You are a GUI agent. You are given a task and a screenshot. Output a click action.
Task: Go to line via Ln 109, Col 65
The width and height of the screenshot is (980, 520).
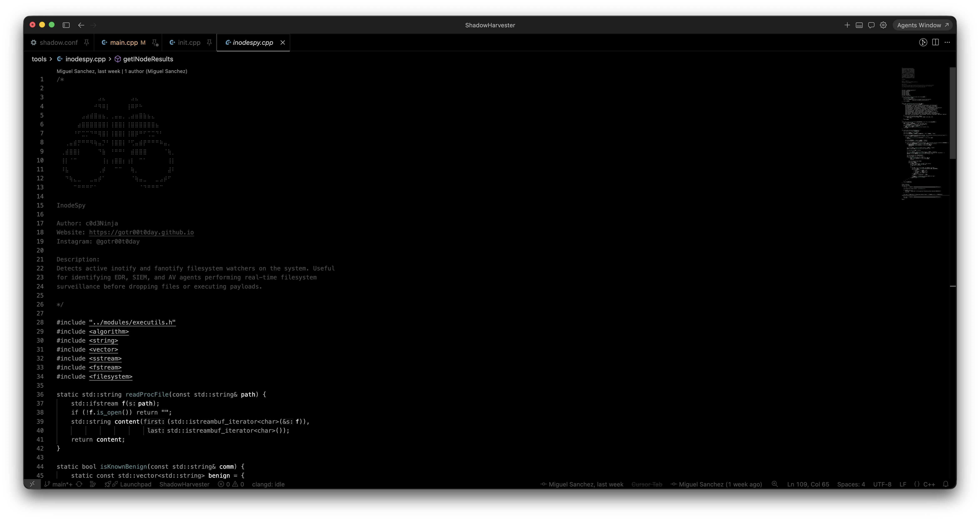pos(808,484)
